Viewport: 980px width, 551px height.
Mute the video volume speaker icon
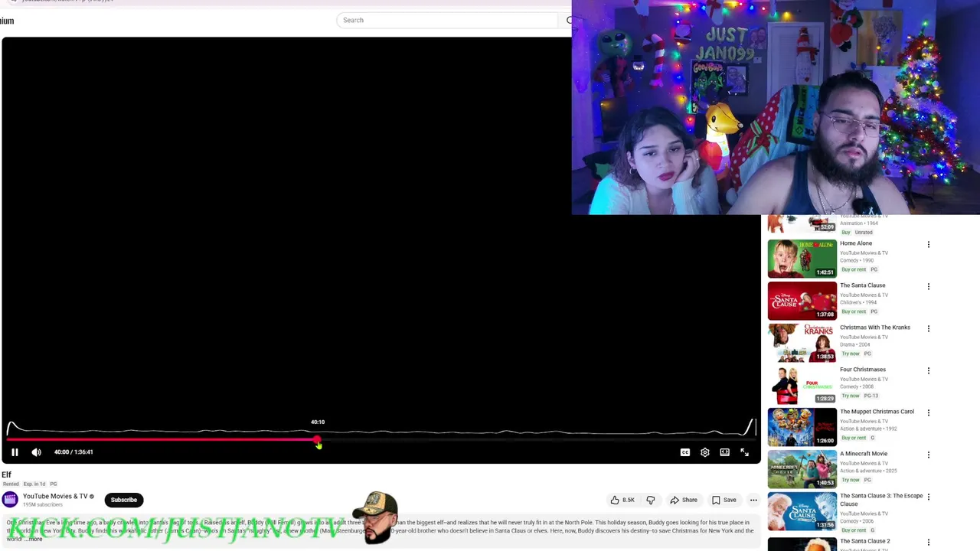36,452
